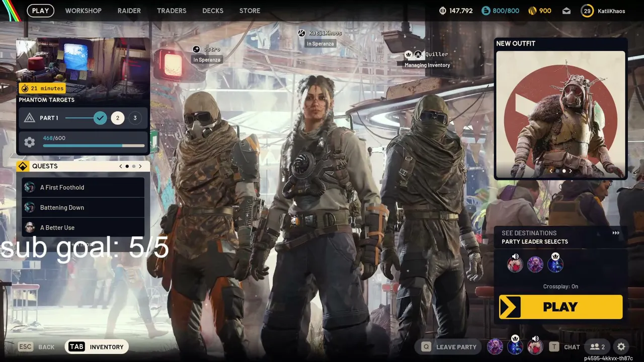The width and height of the screenshot is (644, 362).
Task: Open the A First Foothold quest
Action: [83, 188]
